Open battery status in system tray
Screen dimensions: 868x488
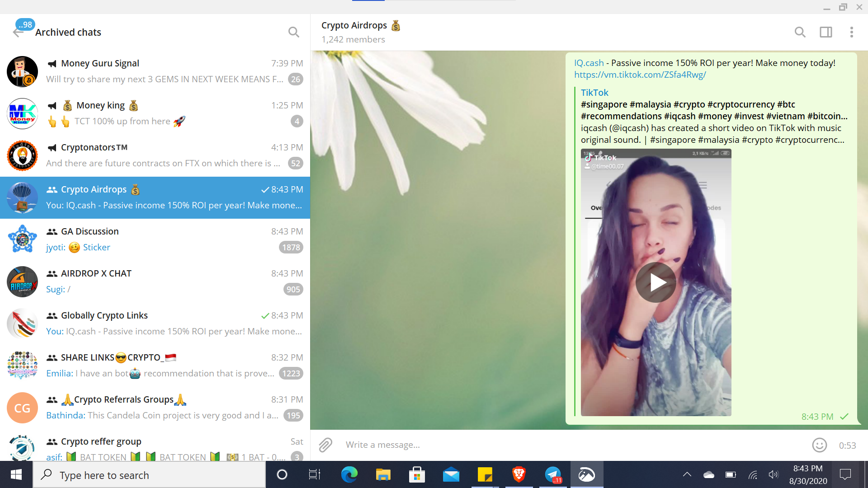click(731, 474)
